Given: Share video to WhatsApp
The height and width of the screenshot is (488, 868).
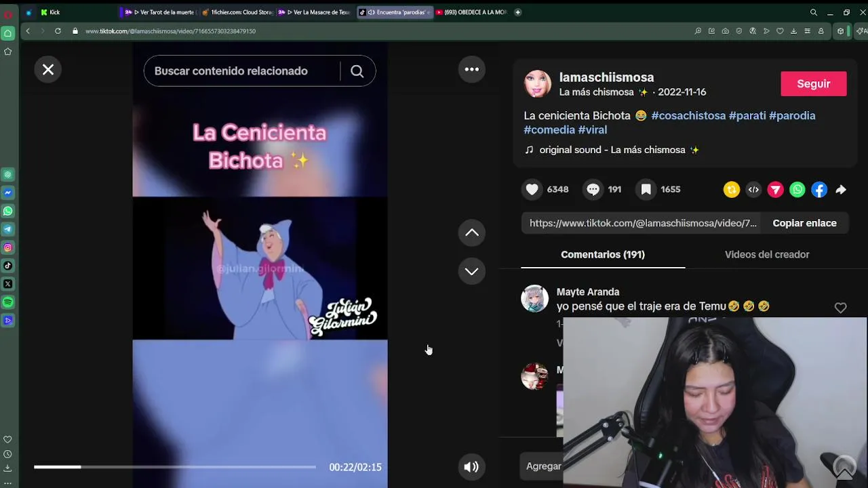Looking at the screenshot, I should pyautogui.click(x=797, y=190).
